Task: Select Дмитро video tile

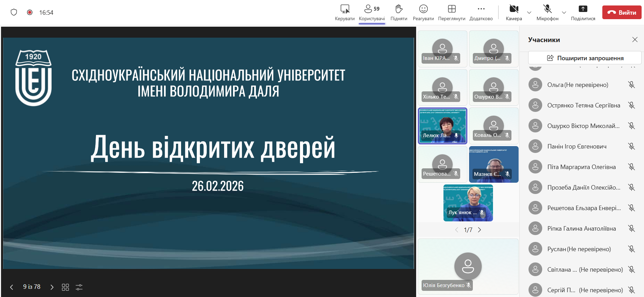Action: (494, 49)
